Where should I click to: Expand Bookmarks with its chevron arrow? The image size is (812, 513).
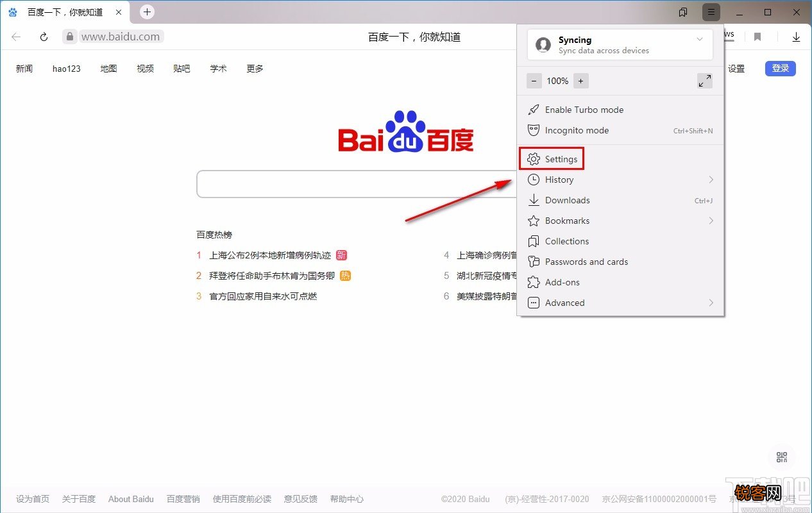pos(711,221)
